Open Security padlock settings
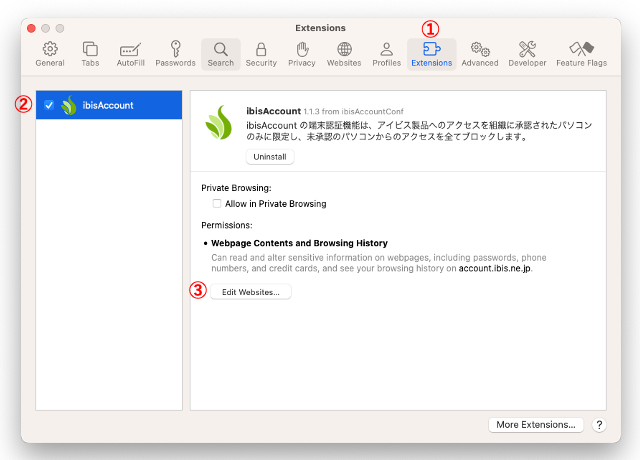The image size is (640, 460). pyautogui.click(x=261, y=53)
